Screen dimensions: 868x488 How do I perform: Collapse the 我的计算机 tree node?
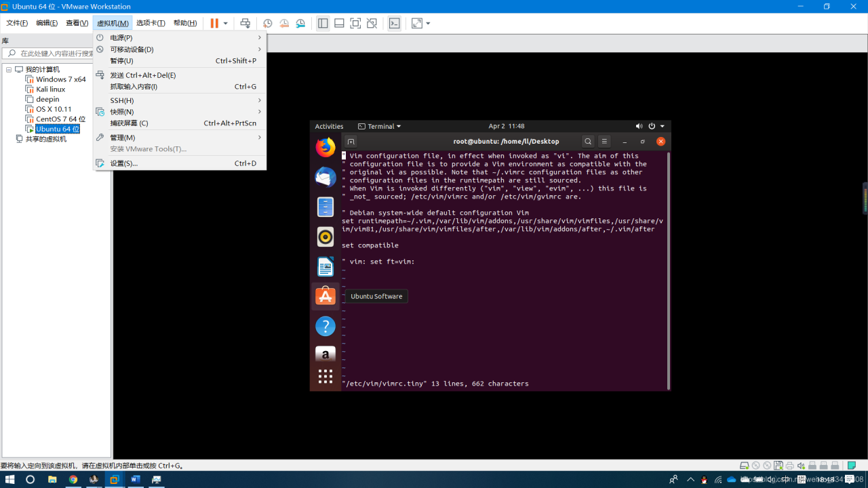click(9, 70)
